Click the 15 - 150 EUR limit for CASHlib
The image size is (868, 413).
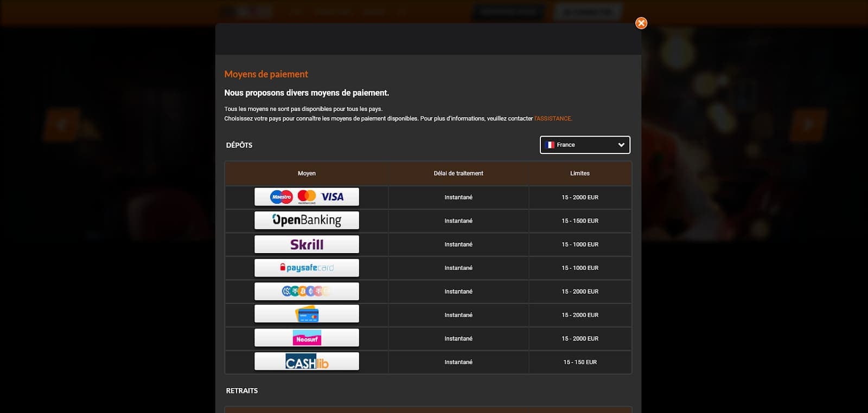(x=580, y=362)
